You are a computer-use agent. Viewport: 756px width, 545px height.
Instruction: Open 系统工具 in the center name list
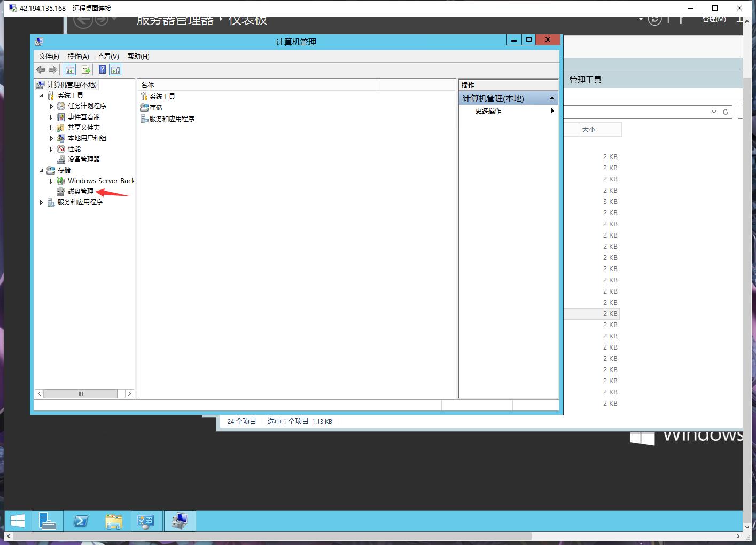coord(162,96)
